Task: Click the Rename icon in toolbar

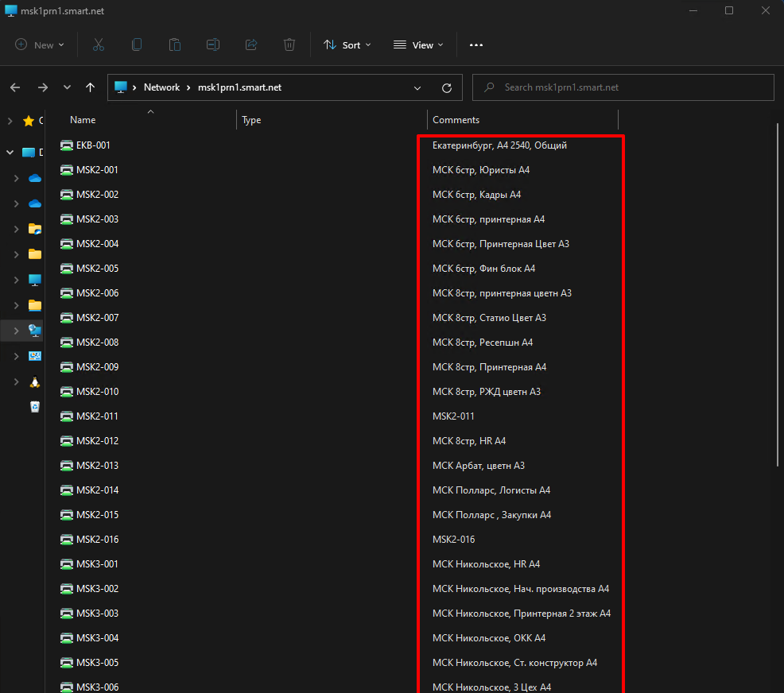Action: tap(213, 45)
